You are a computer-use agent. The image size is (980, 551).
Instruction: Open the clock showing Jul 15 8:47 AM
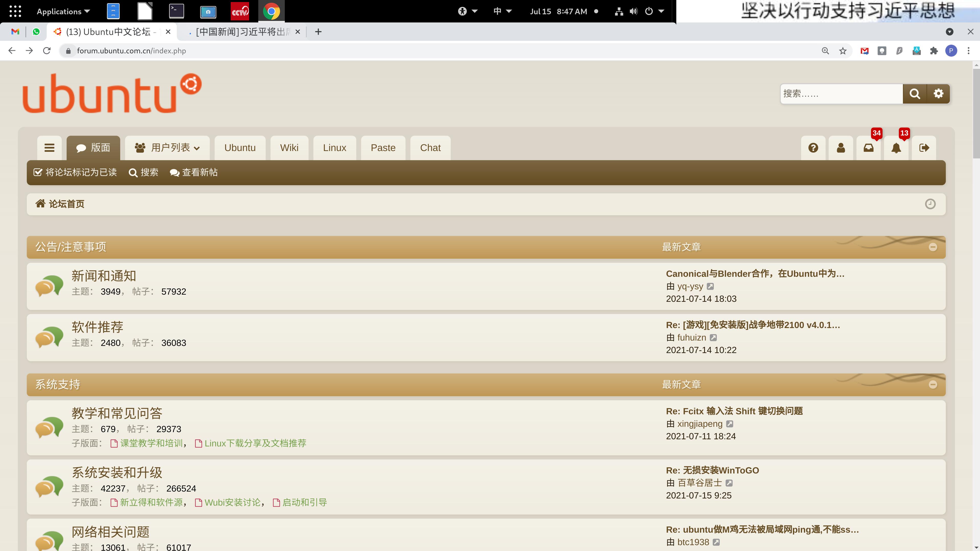point(558,11)
